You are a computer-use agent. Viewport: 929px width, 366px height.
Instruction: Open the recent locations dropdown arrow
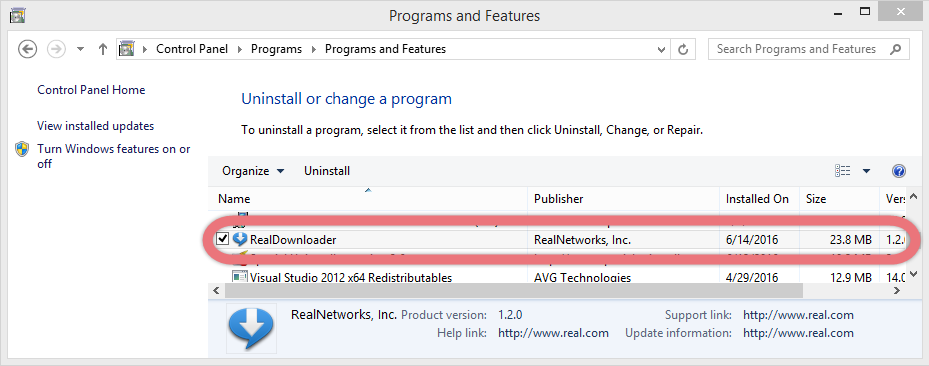coord(81,49)
